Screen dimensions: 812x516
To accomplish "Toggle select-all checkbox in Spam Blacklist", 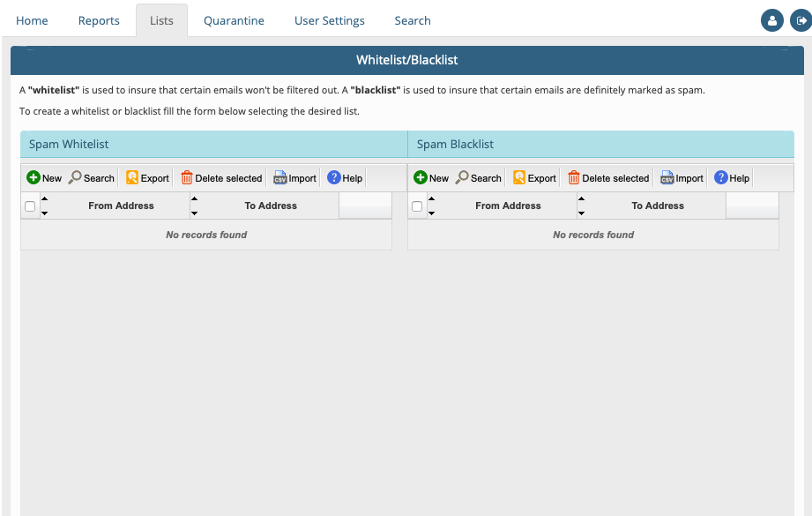I will tap(417, 206).
